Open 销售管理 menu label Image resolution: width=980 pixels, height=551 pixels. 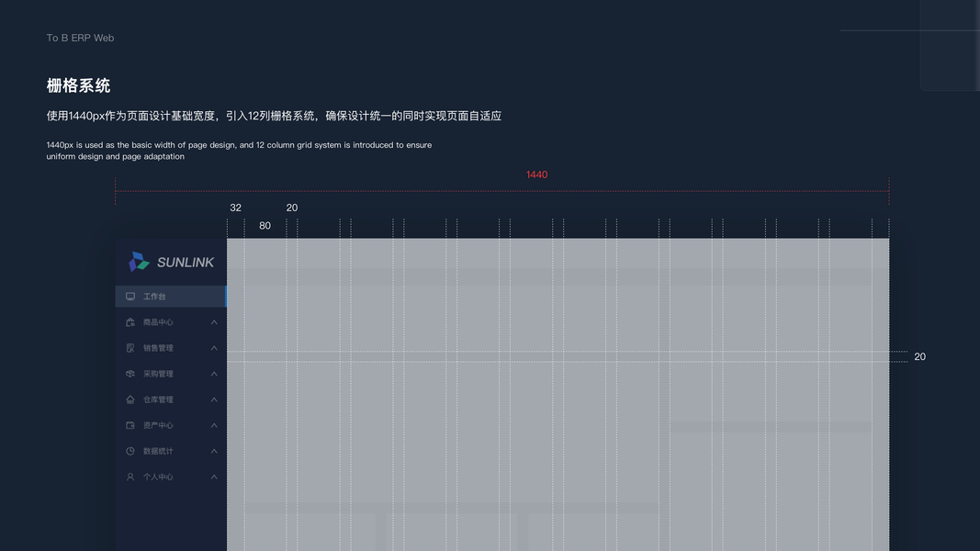(158, 348)
